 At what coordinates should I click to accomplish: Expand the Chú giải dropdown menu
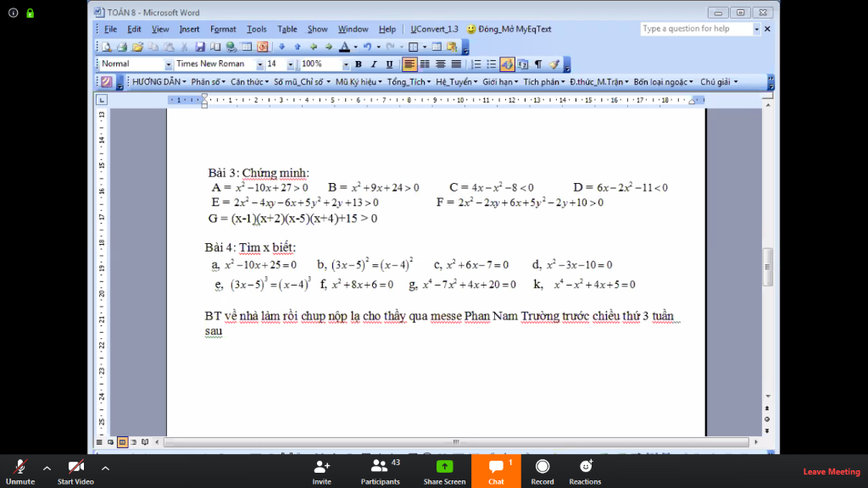pos(719,82)
